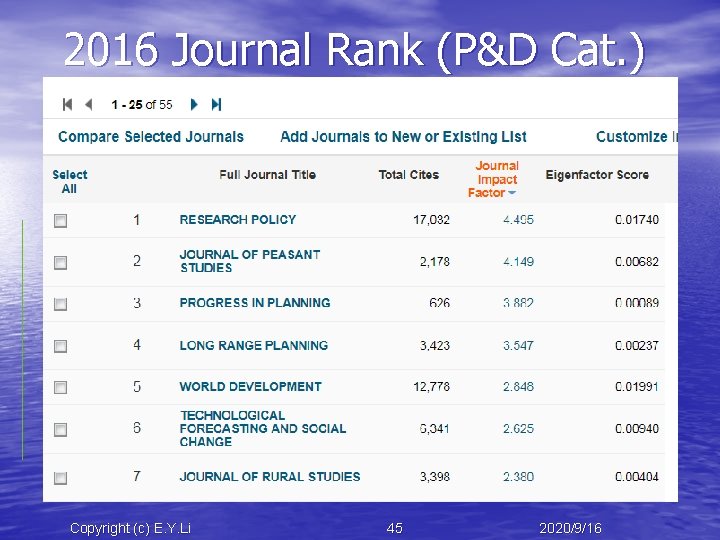
Task: Open PROGRESS IN PLANNING journal link
Action: click(255, 303)
